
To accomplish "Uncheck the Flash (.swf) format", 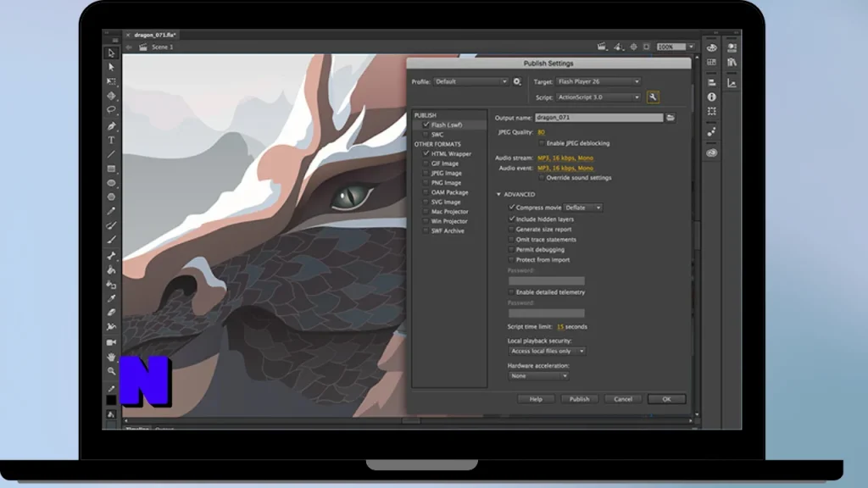I will coord(426,125).
